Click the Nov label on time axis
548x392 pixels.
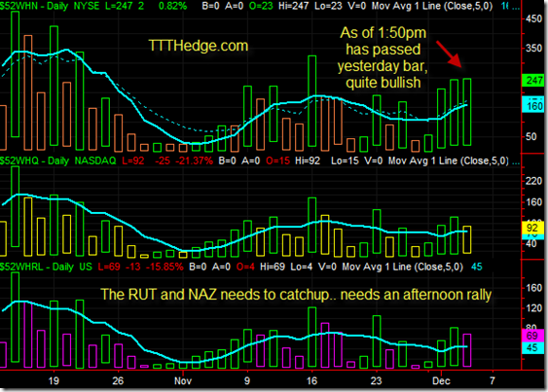pyautogui.click(x=183, y=380)
